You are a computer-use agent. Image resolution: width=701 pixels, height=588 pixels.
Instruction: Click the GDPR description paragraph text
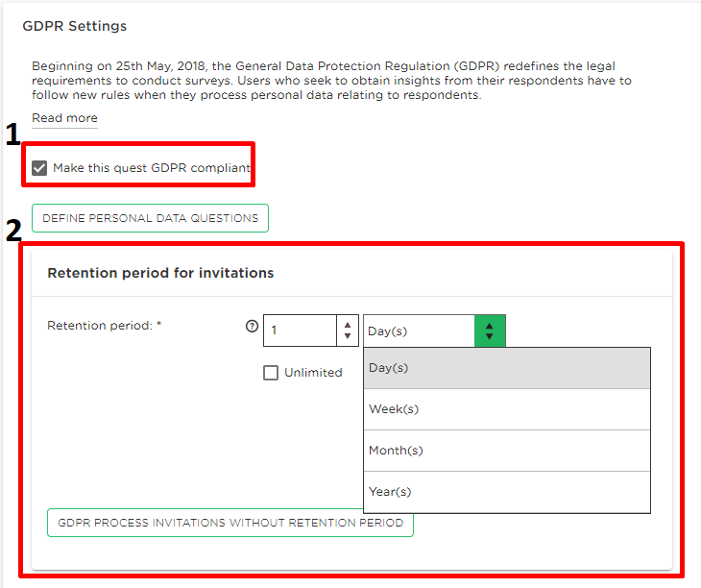pos(331,81)
